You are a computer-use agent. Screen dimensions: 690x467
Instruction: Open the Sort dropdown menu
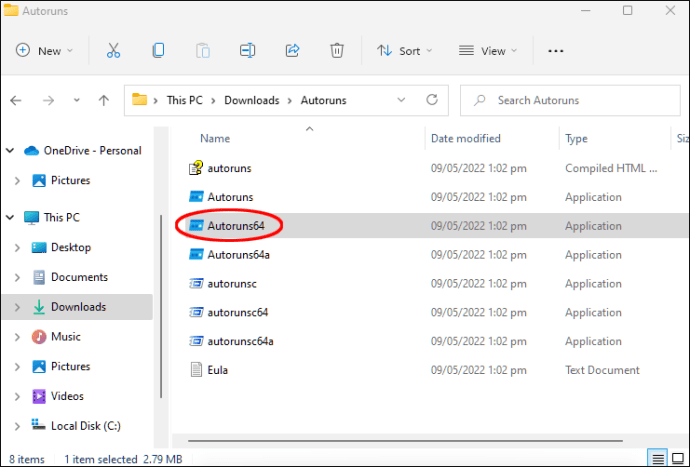click(404, 50)
